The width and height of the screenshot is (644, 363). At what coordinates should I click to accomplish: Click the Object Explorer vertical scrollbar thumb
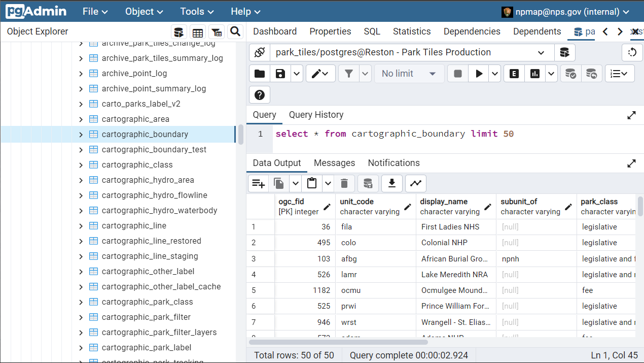click(x=241, y=135)
